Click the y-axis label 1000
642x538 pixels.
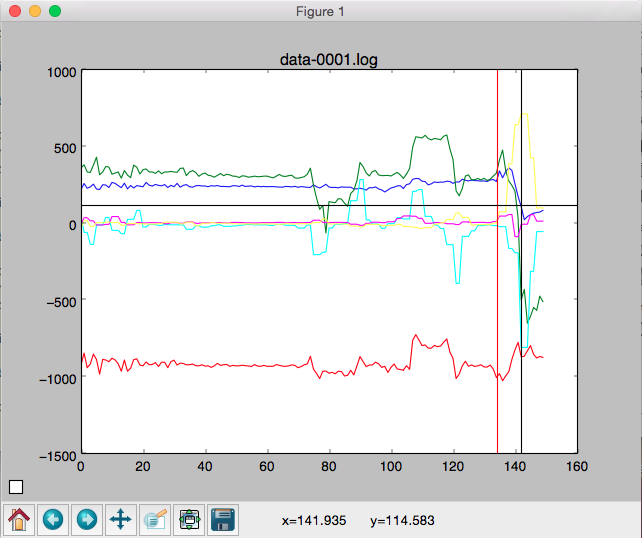click(x=62, y=72)
